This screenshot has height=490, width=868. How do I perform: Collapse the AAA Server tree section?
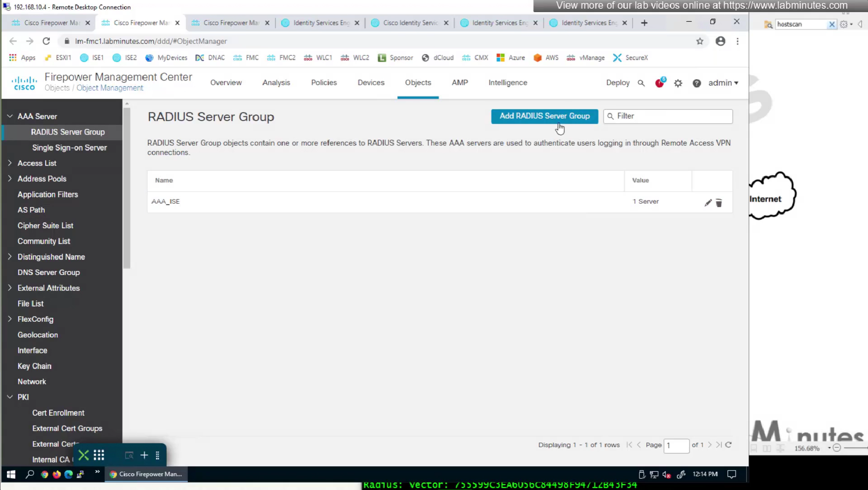[10, 116]
